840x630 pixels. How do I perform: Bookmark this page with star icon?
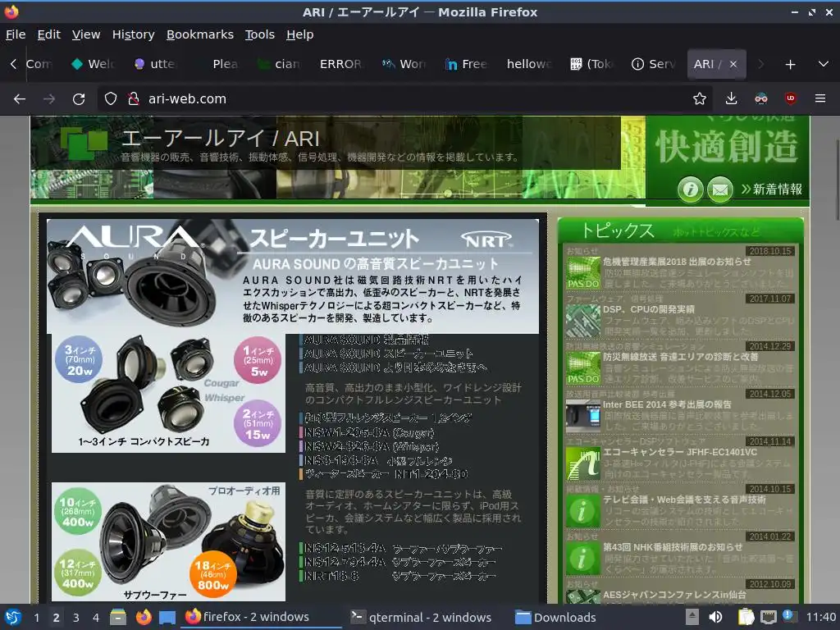699,98
